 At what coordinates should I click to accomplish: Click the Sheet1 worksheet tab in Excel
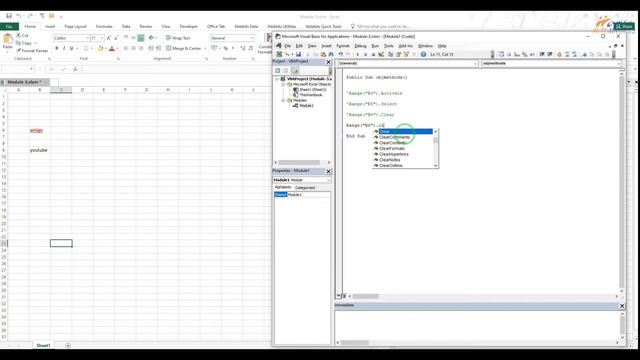tap(43, 345)
